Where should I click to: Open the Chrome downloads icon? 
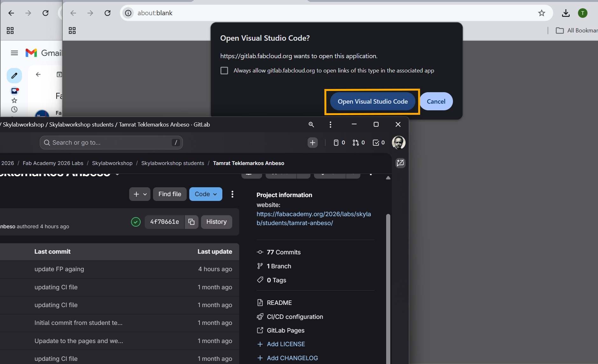tap(566, 13)
